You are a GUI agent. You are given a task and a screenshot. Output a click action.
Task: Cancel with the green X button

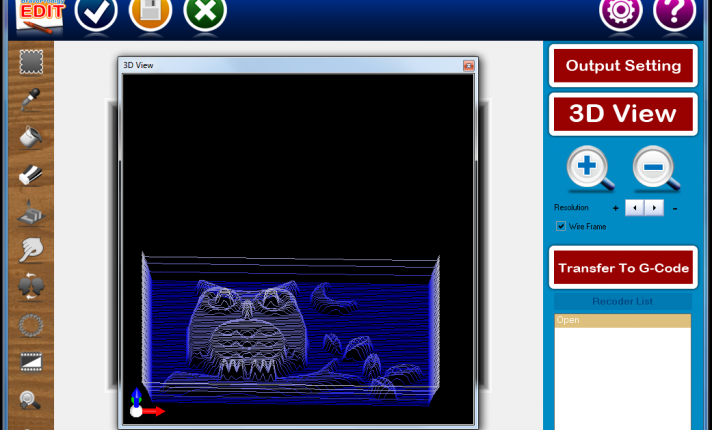(205, 13)
